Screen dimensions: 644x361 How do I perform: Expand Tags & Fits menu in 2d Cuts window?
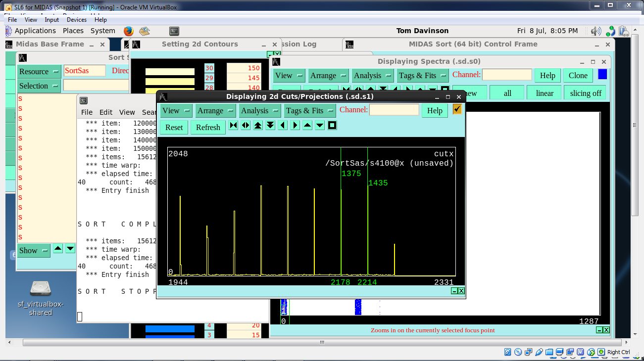pyautogui.click(x=309, y=110)
